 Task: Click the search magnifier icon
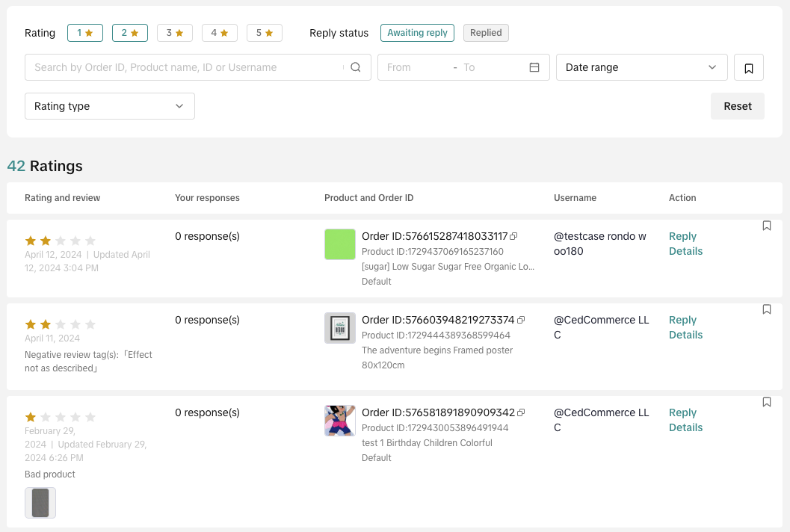[x=356, y=67]
